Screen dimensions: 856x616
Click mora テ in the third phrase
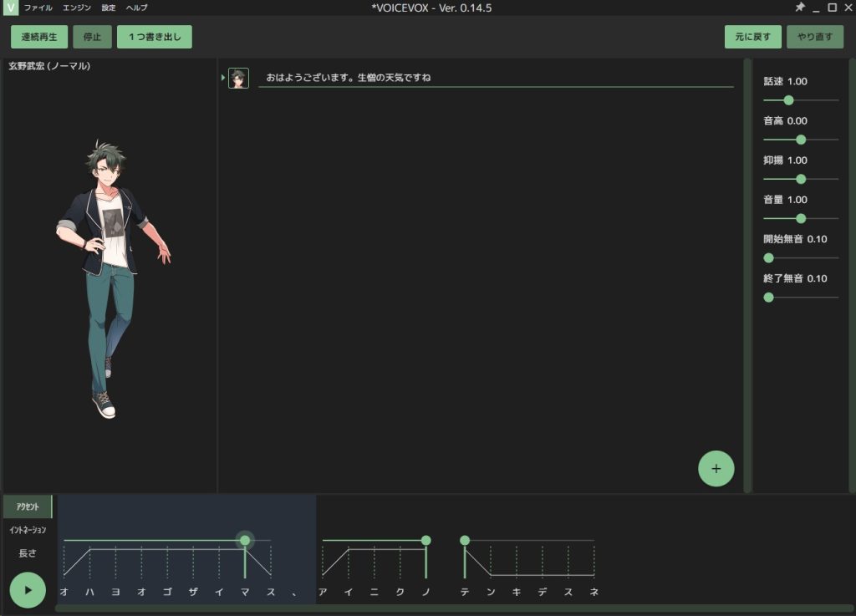[x=465, y=592]
